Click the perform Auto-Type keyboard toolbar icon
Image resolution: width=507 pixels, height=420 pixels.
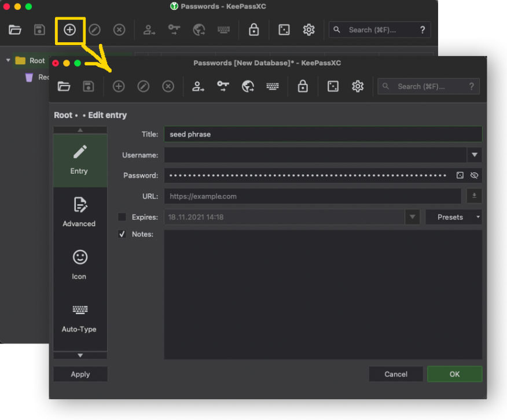(x=273, y=87)
